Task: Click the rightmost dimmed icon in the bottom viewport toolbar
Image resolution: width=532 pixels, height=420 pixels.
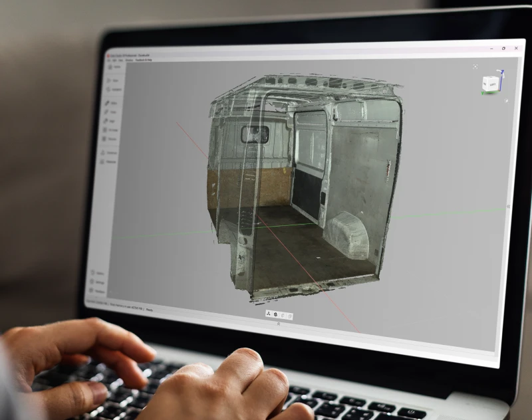Action: coord(289,316)
